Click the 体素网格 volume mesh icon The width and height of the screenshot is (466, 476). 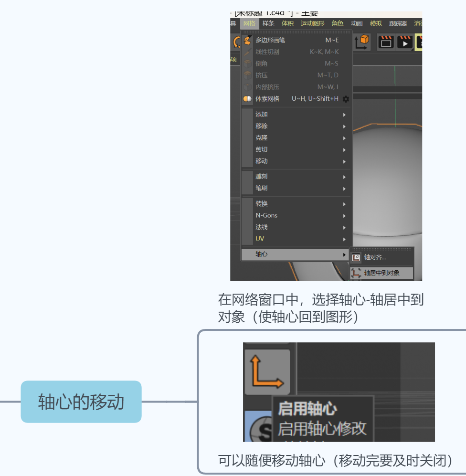pyautogui.click(x=247, y=99)
